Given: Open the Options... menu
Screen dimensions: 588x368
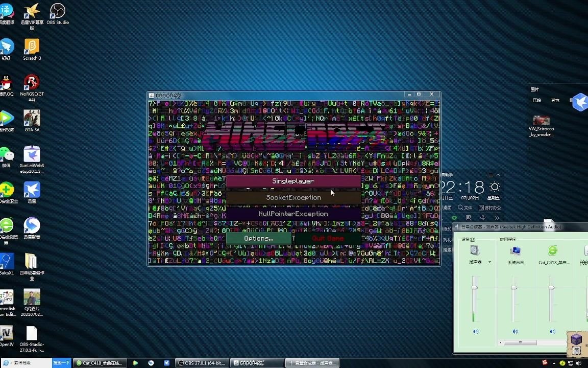Looking at the screenshot, I should 258,239.
